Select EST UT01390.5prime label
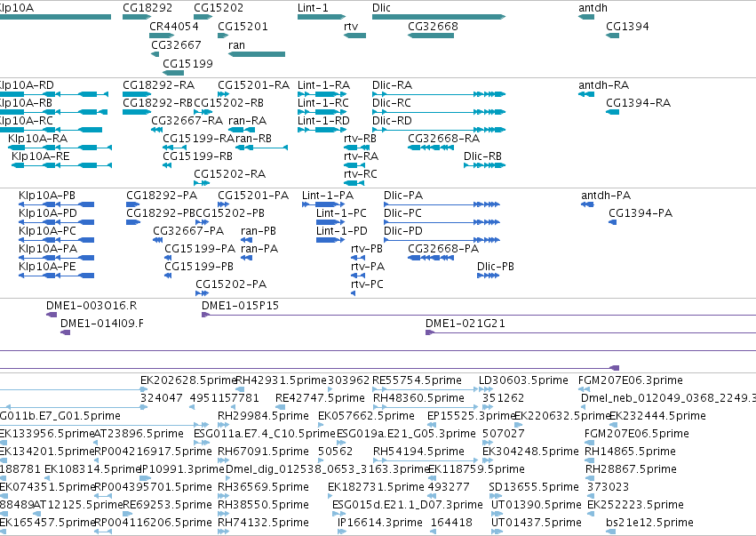The image size is (756, 536). click(x=537, y=505)
